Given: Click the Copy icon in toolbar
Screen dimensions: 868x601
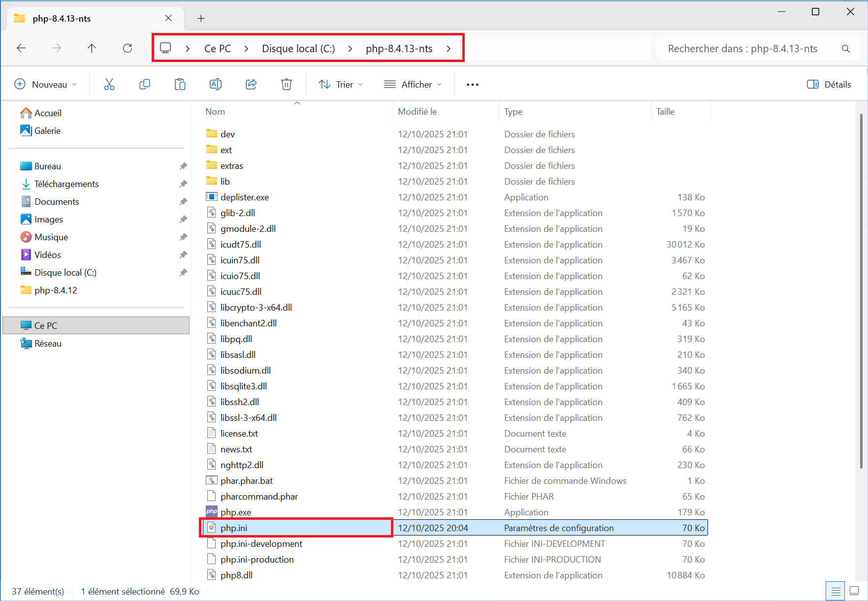Looking at the screenshot, I should coord(145,85).
